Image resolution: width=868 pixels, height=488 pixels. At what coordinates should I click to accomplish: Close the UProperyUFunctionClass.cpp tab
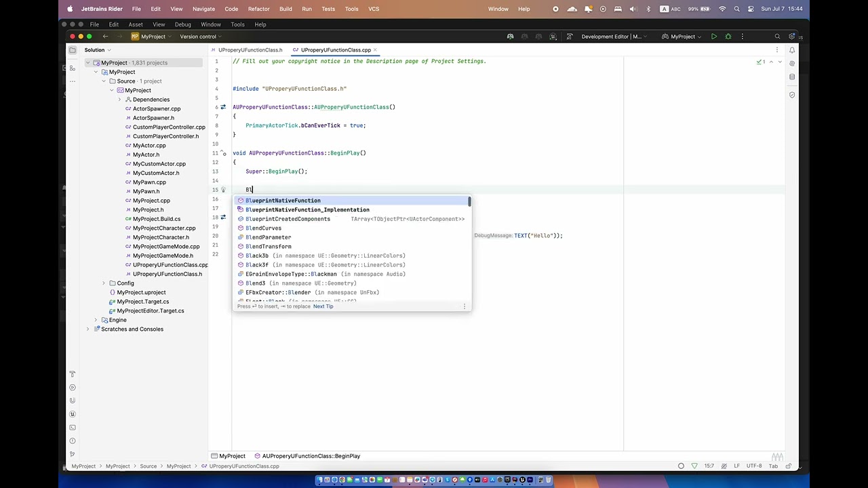(x=376, y=50)
